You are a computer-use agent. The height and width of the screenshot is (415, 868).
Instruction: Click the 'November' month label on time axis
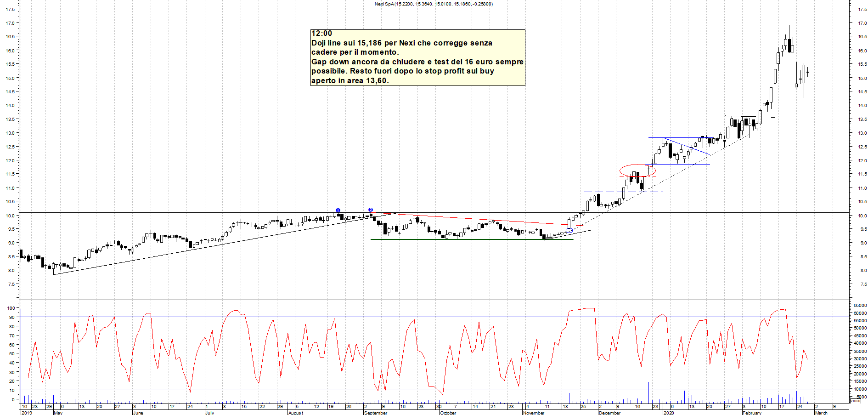[534, 413]
